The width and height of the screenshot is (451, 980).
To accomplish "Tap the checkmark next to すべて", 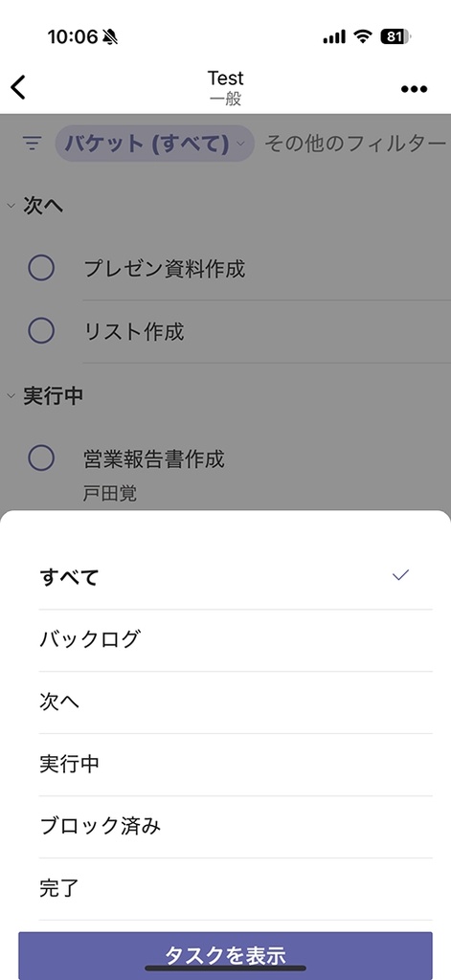I will tap(400, 575).
